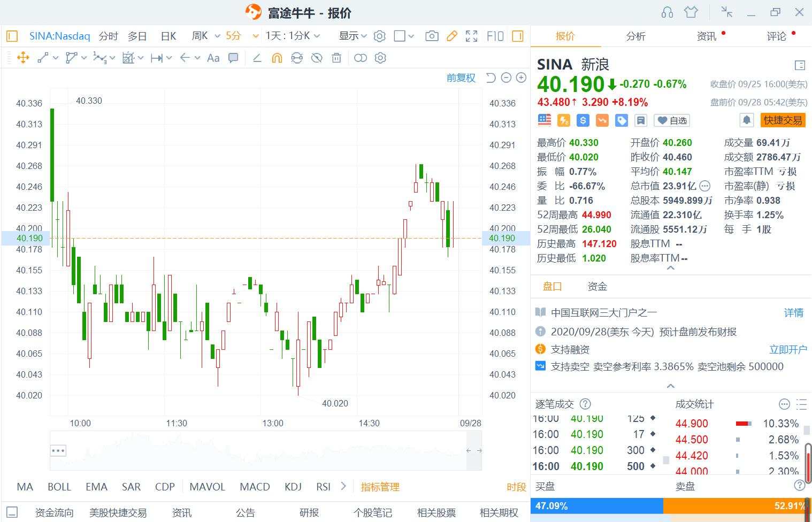Click the lock drawings icon

click(x=297, y=58)
